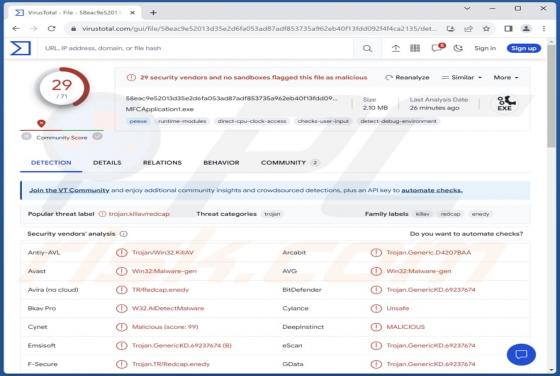The image size is (560, 376).
Task: Click the checks-user-input tag
Action: (x=323, y=121)
